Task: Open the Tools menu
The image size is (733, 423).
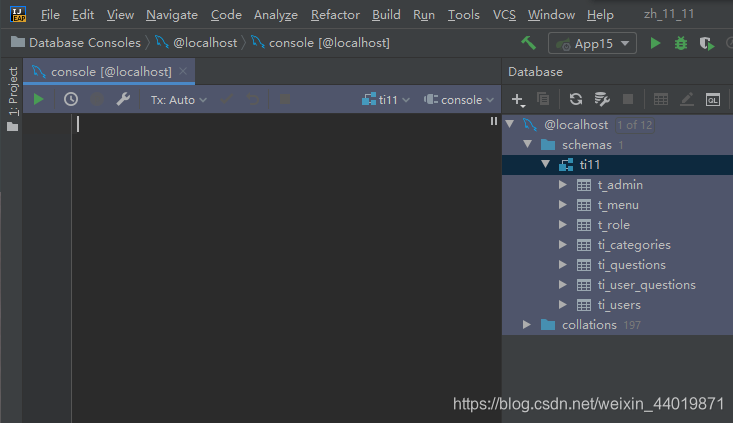Action: (464, 15)
